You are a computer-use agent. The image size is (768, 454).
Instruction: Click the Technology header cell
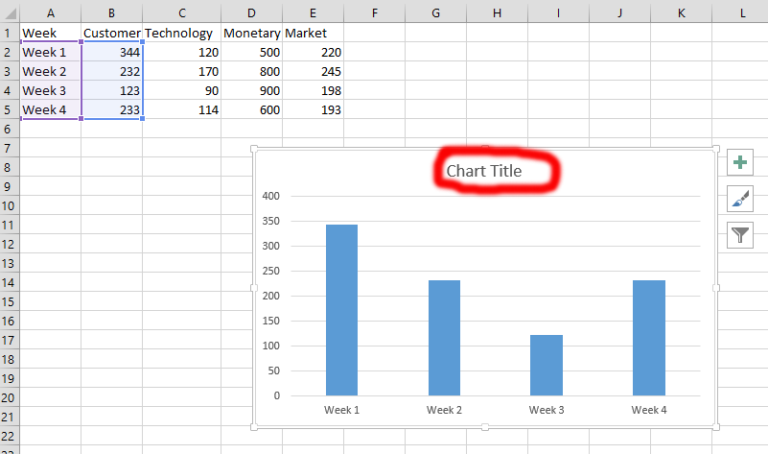coord(179,33)
